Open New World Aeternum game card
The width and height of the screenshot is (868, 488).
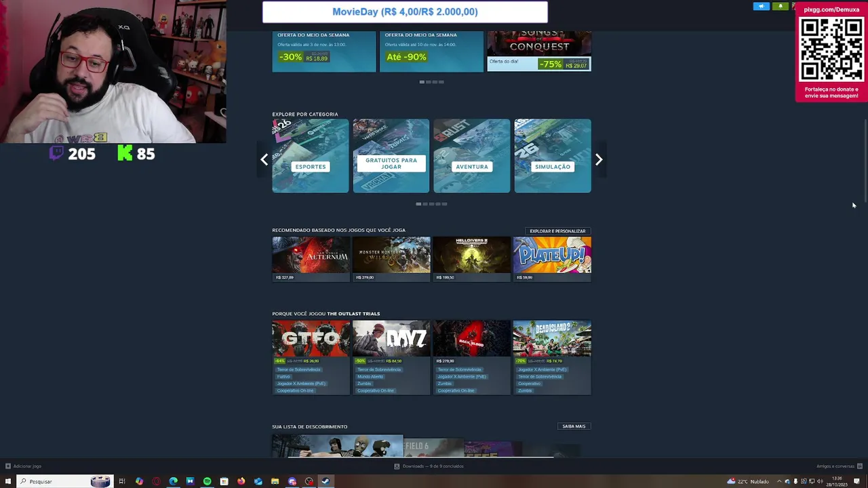pyautogui.click(x=311, y=259)
